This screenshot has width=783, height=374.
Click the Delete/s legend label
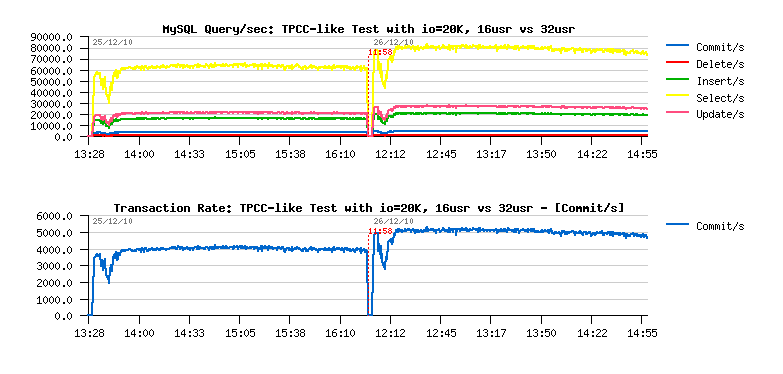click(x=720, y=64)
